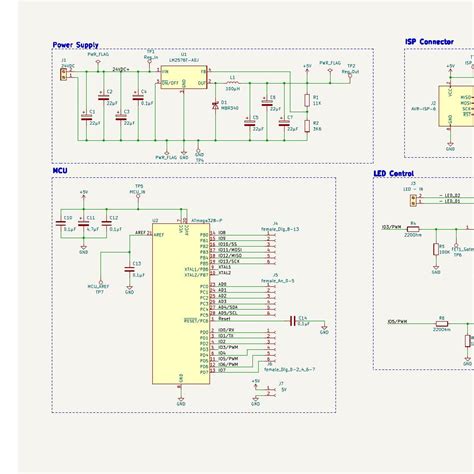Click the Power Supply section title
The width and height of the screenshot is (474, 474).
point(75,45)
